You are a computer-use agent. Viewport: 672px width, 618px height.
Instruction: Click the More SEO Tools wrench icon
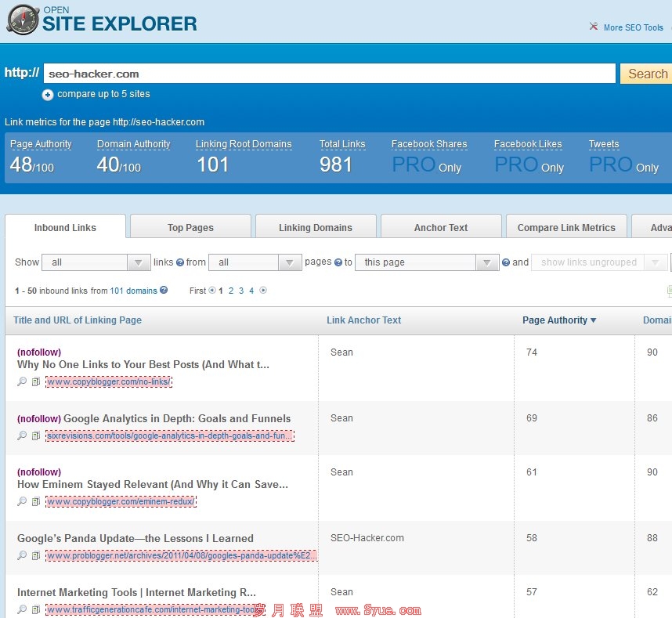click(x=594, y=27)
